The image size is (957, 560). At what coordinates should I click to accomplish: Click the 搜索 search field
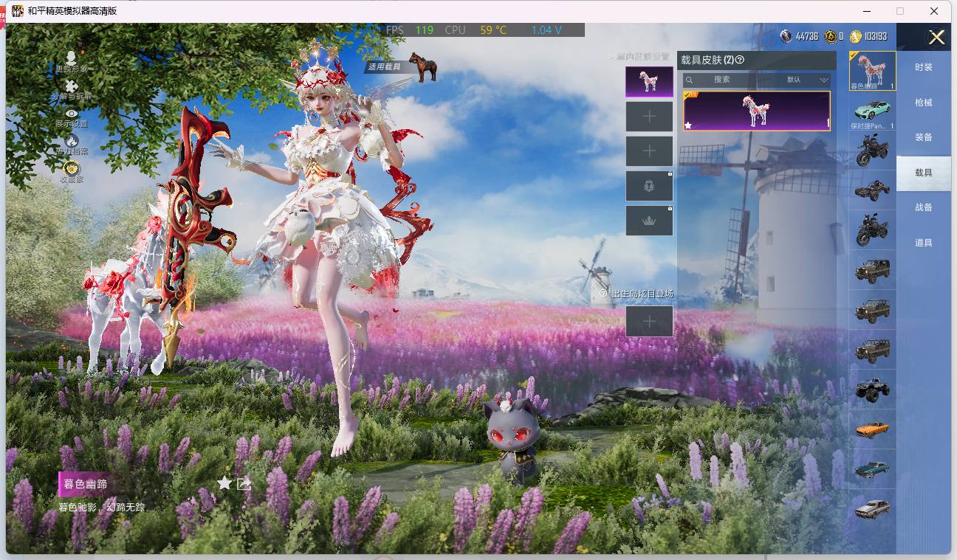tap(721, 80)
